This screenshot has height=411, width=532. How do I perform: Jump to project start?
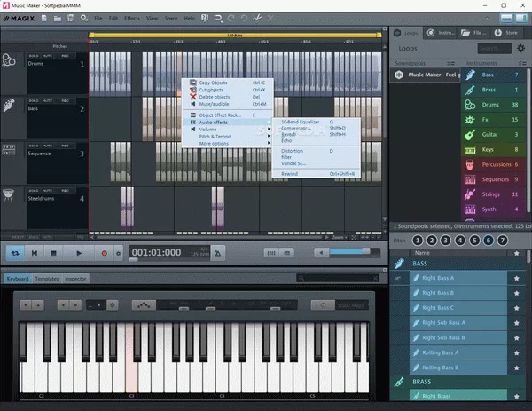[35, 253]
